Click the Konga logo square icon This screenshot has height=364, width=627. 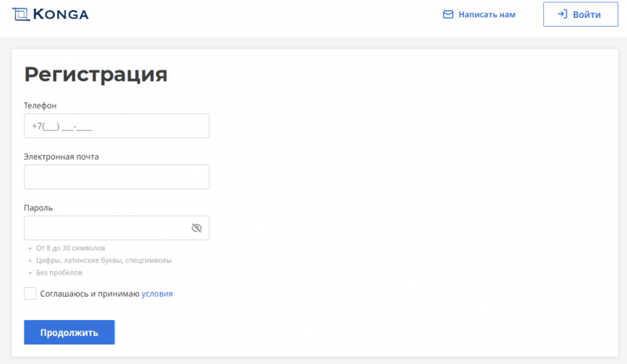[x=21, y=13]
